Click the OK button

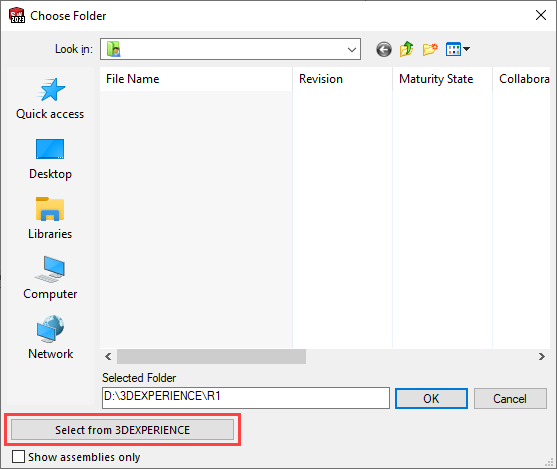click(x=431, y=398)
